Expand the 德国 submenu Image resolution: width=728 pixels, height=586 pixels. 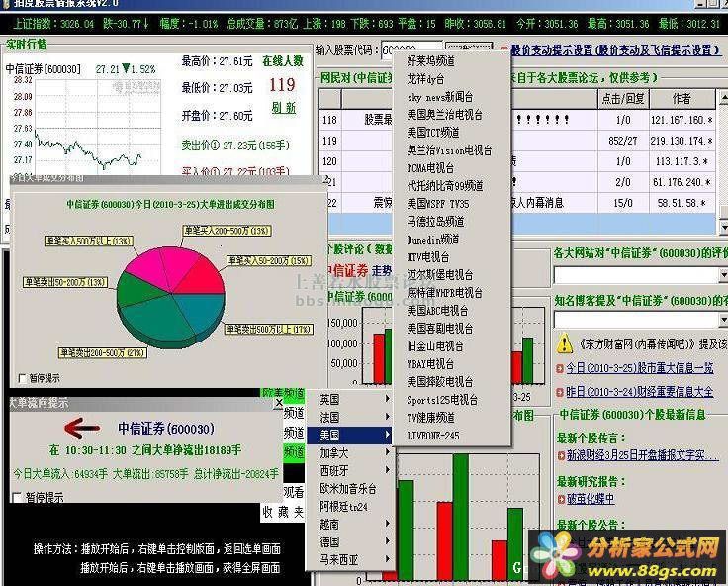pyautogui.click(x=350, y=541)
